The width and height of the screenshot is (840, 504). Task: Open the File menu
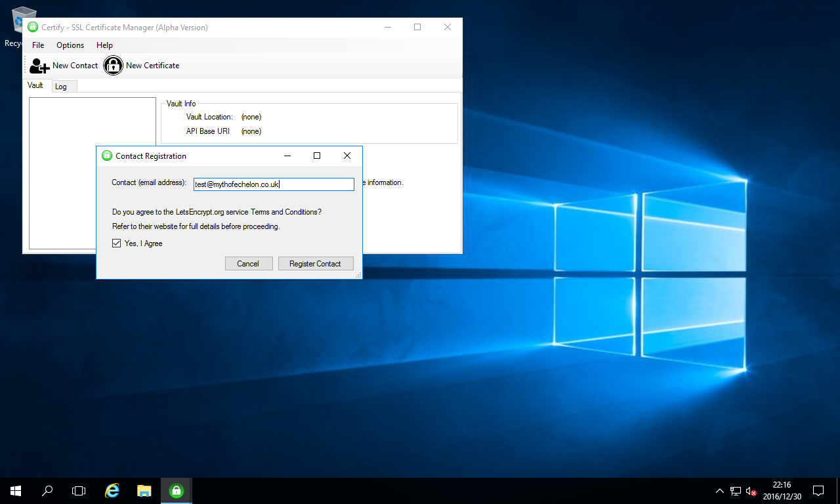click(x=38, y=45)
